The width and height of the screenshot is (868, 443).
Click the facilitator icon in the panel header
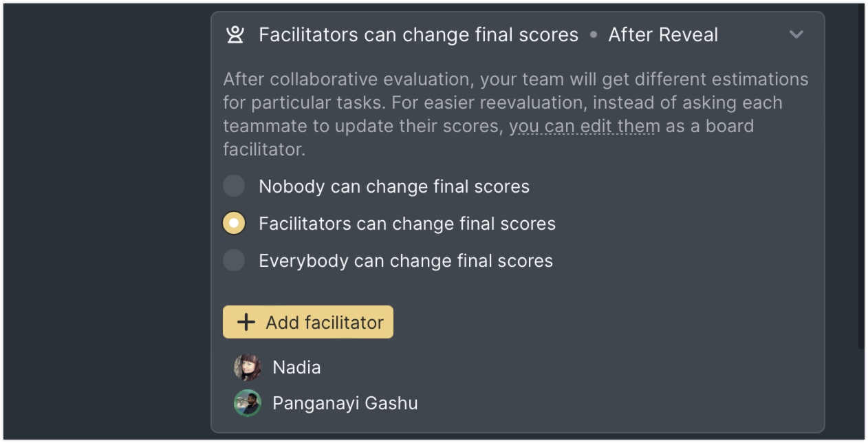[x=235, y=34]
